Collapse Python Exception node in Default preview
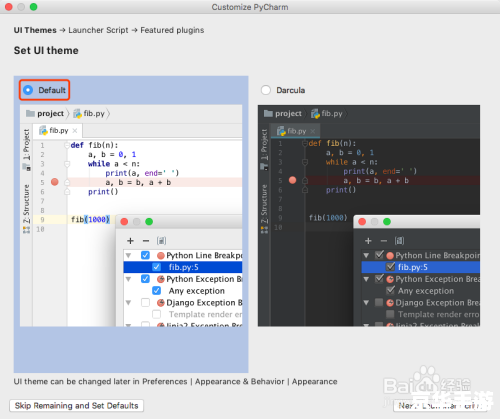This screenshot has height=419, width=500. pyautogui.click(x=128, y=279)
